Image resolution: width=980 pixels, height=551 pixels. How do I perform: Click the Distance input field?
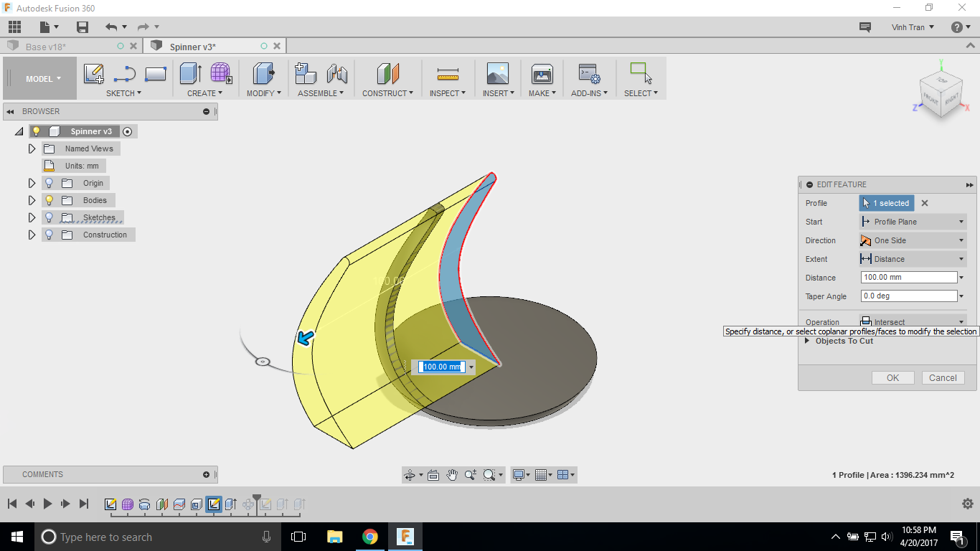[x=909, y=278]
